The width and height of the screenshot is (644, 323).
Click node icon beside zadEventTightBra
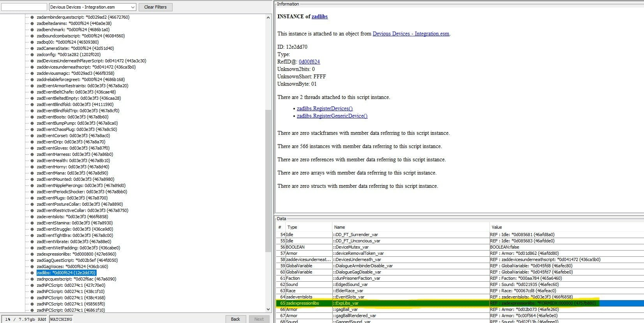[32, 235]
